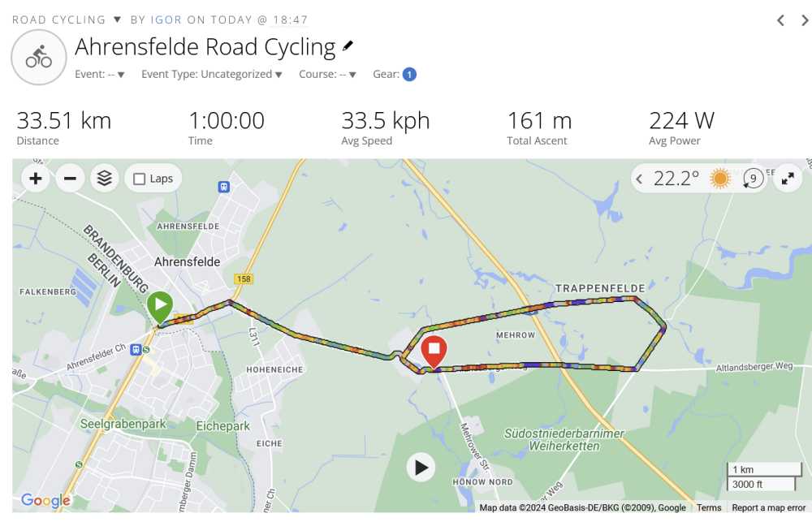Click the Report a map error link
The image size is (812, 522).
[768, 508]
